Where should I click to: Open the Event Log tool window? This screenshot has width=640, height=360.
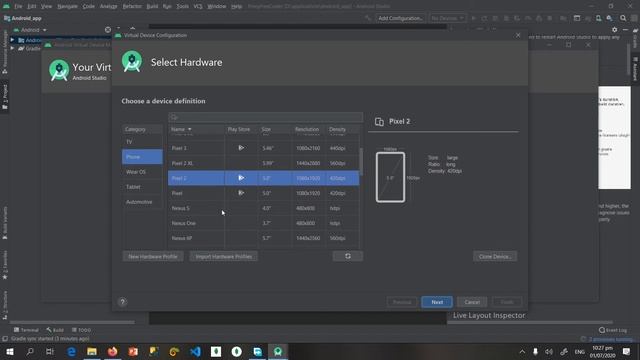[x=613, y=330]
